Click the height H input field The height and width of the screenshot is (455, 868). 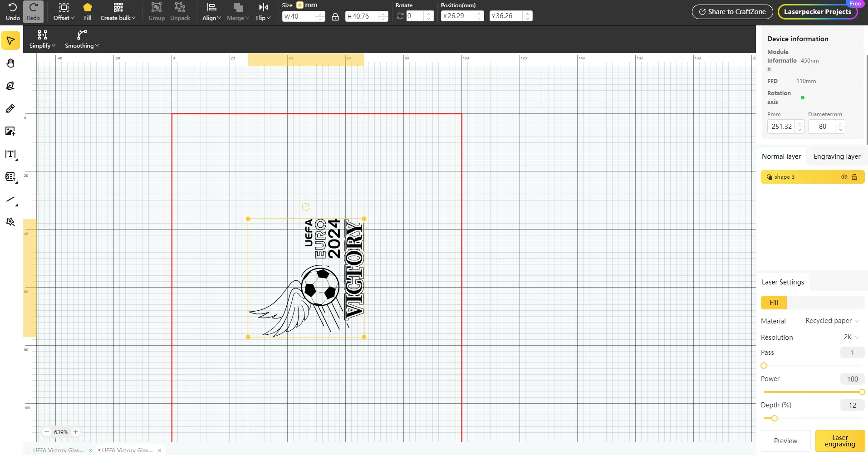(367, 16)
